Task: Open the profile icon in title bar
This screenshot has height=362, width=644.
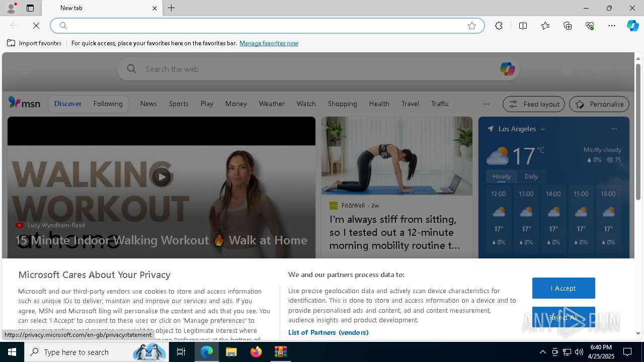Action: click(11, 8)
